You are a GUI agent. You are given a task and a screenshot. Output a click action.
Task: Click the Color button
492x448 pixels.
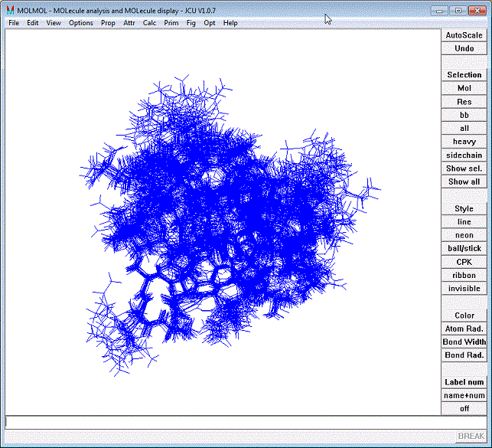[464, 316]
